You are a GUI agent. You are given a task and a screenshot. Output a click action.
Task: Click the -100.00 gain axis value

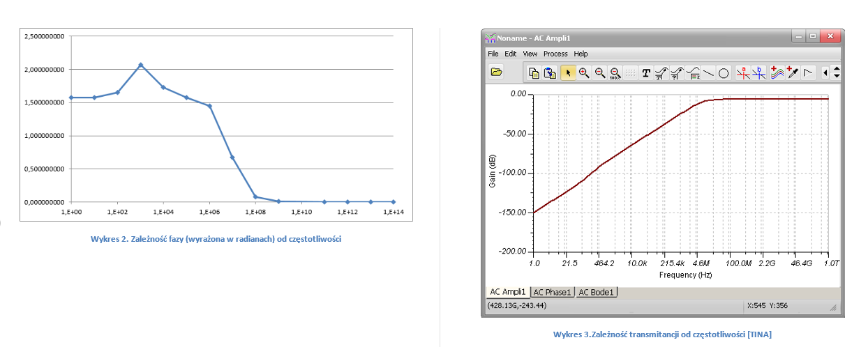(513, 173)
